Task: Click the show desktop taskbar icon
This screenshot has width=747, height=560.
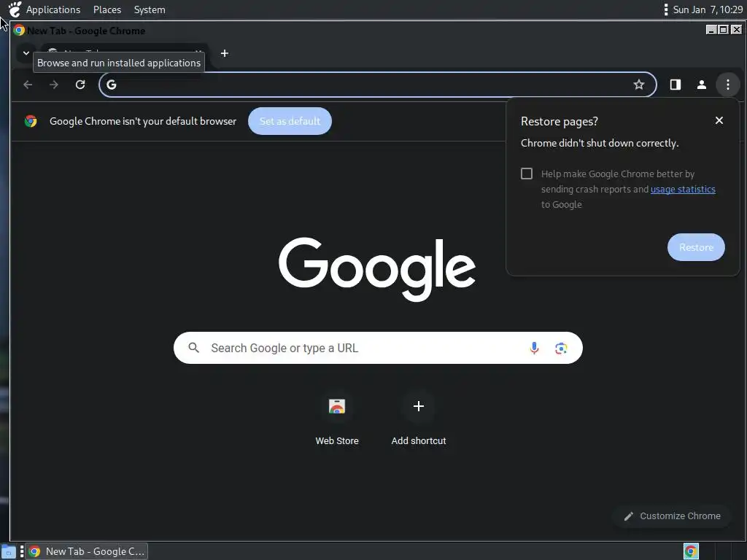Action: click(x=8, y=551)
